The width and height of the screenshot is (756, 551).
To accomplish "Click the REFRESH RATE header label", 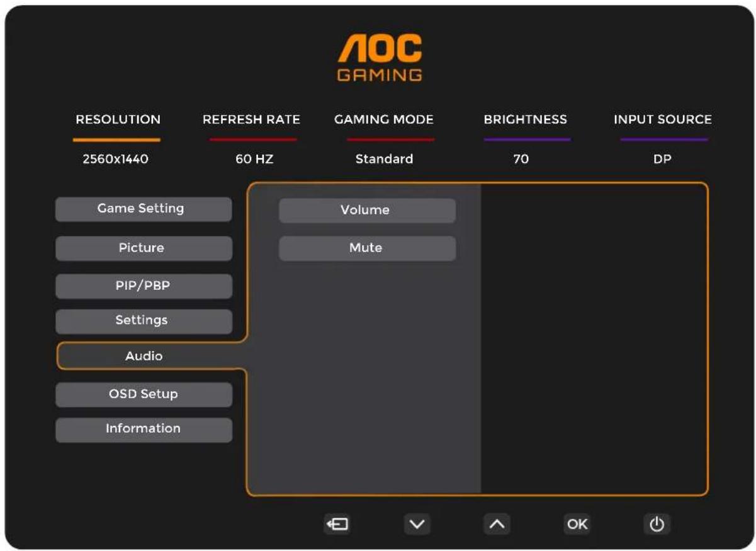I will click(x=251, y=120).
